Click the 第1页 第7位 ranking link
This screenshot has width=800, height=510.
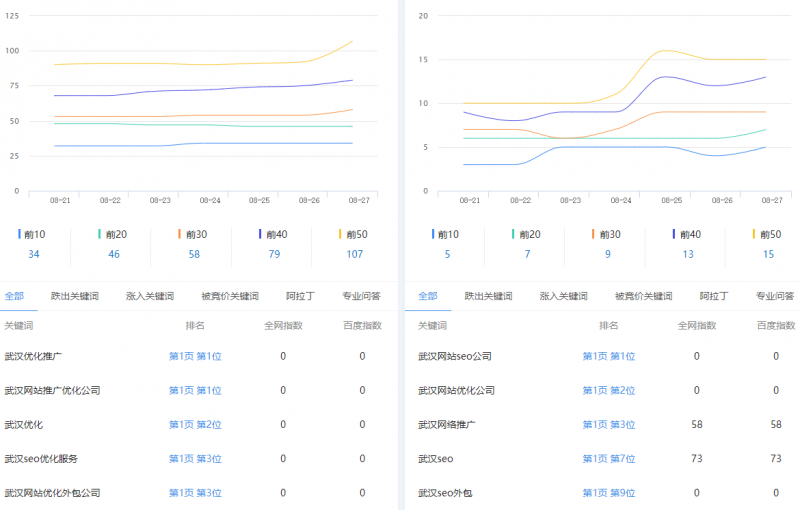[x=609, y=459]
